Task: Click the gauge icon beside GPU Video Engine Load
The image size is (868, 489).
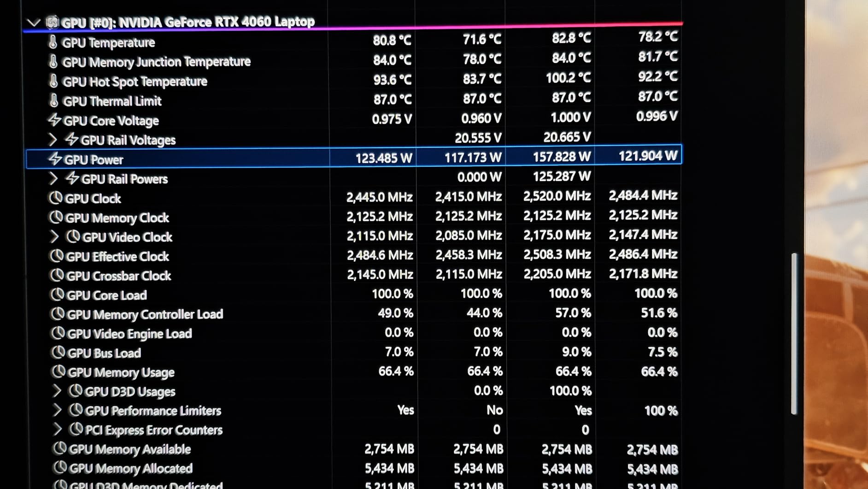Action: pyautogui.click(x=58, y=333)
